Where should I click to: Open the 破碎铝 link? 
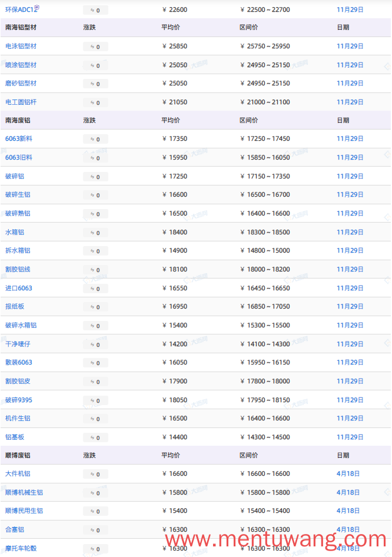tap(15, 177)
